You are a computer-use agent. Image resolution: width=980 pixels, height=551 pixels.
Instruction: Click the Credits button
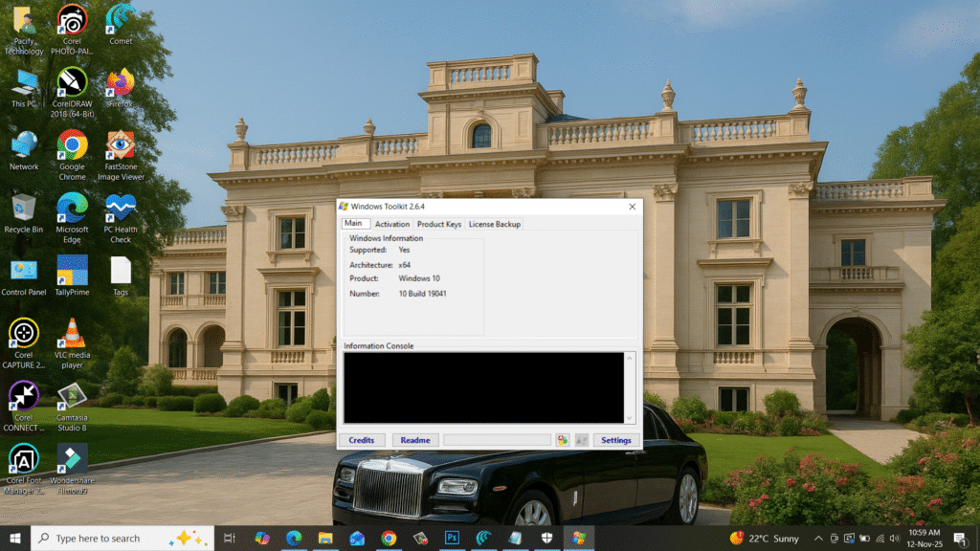pos(362,440)
